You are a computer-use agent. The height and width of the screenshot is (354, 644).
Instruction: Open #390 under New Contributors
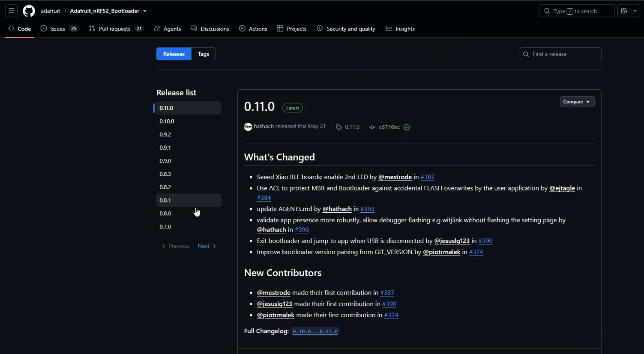click(389, 304)
